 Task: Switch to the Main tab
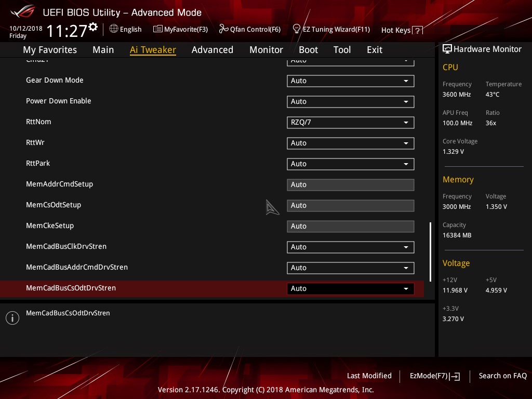point(103,50)
